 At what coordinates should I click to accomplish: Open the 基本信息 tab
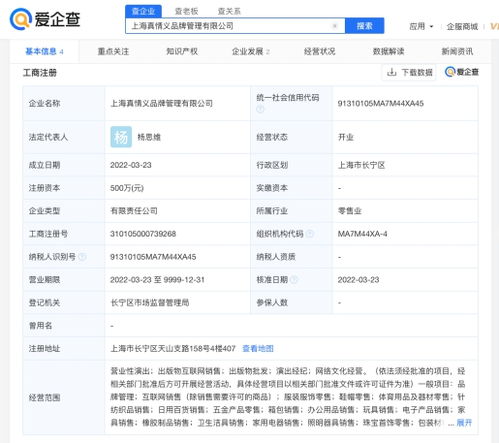(44, 51)
